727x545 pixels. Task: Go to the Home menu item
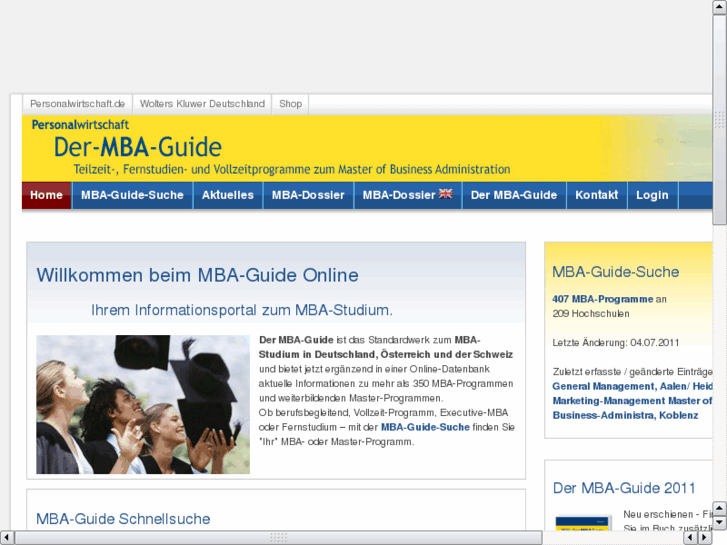46,195
